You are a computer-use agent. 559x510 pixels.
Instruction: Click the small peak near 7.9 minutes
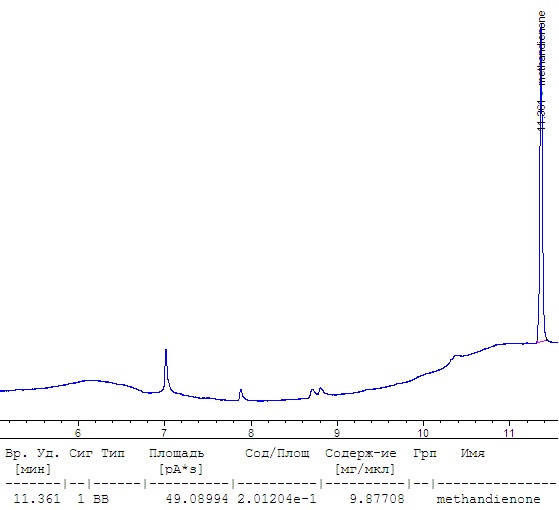[x=241, y=394]
